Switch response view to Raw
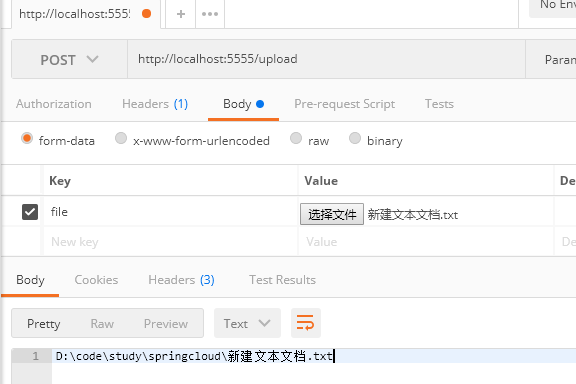 pos(102,324)
